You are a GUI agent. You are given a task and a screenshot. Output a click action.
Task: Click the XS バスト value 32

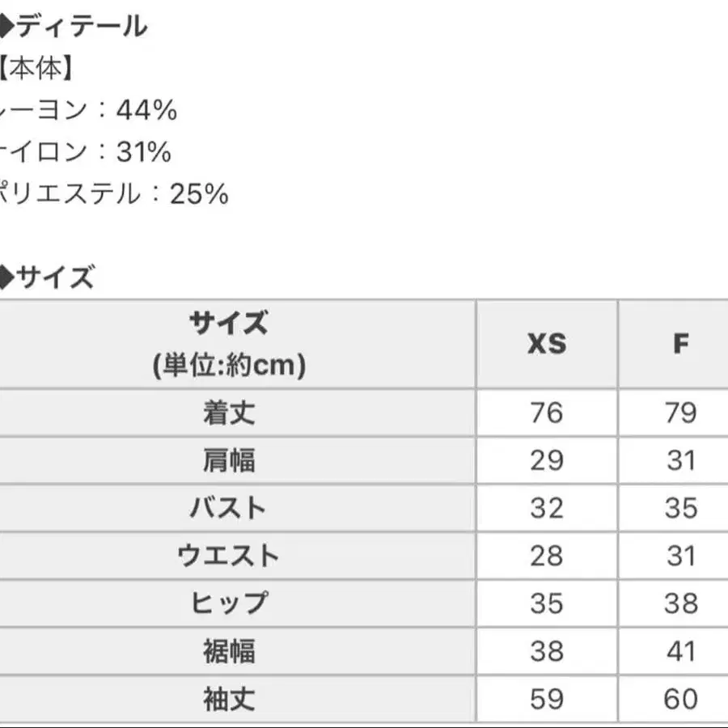[x=547, y=508]
